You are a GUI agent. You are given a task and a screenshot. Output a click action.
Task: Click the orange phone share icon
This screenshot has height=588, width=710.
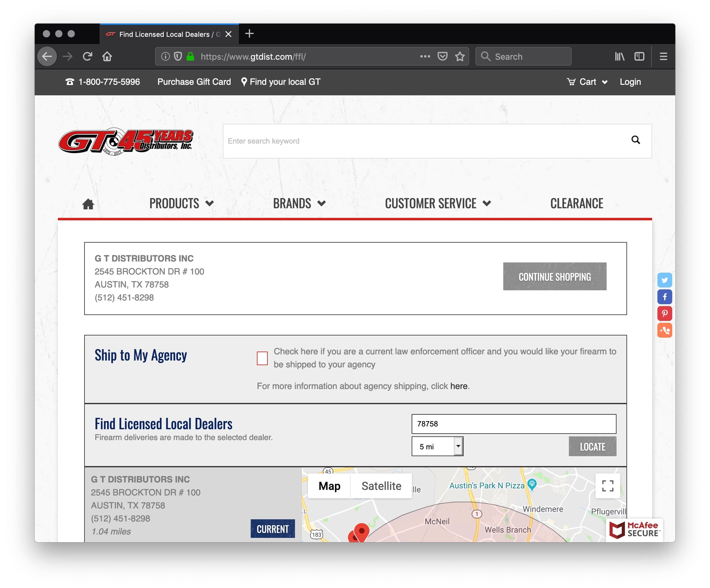(665, 330)
